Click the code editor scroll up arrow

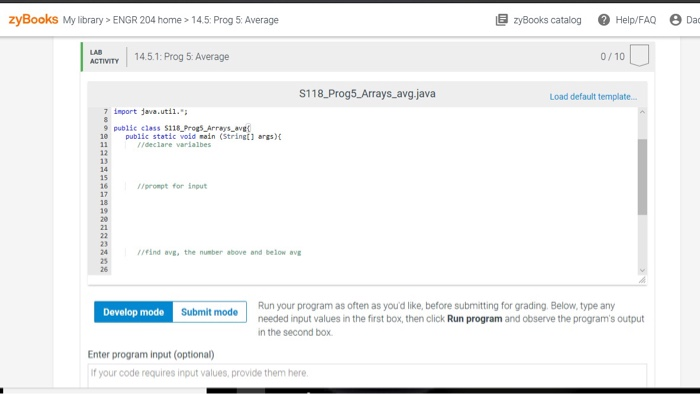[x=642, y=112]
